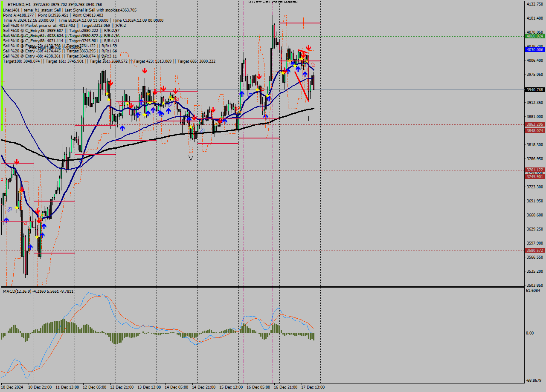Viewport: 546px width, 392px height.
Task: Click the blue 4030.006 price level tag
Action: (534, 50)
